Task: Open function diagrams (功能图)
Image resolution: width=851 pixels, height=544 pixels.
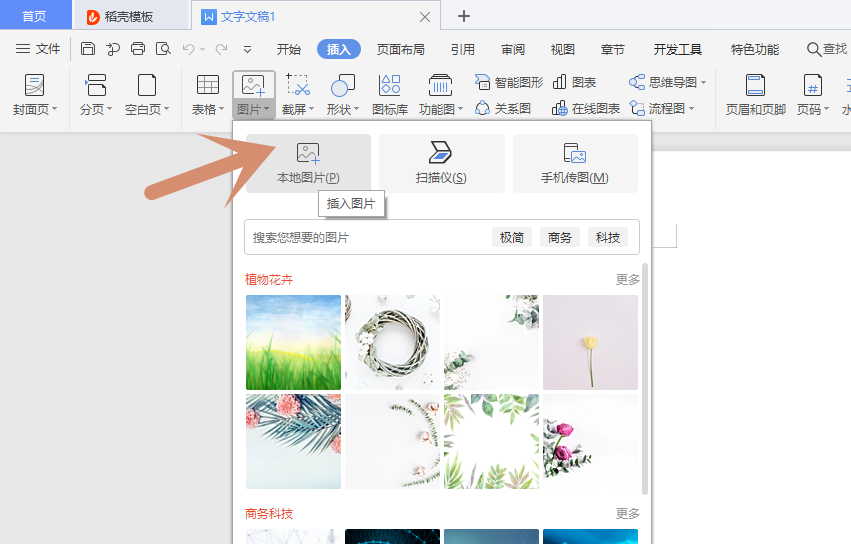Action: [440, 94]
